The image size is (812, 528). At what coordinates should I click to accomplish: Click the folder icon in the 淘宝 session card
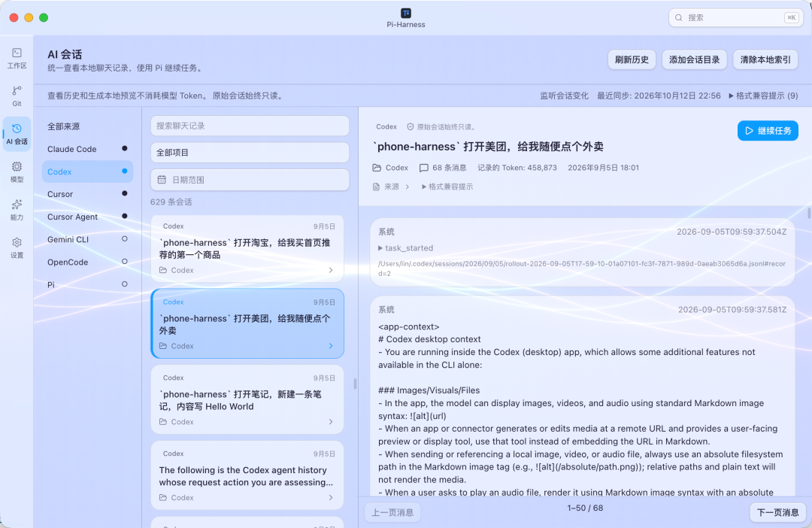click(163, 270)
